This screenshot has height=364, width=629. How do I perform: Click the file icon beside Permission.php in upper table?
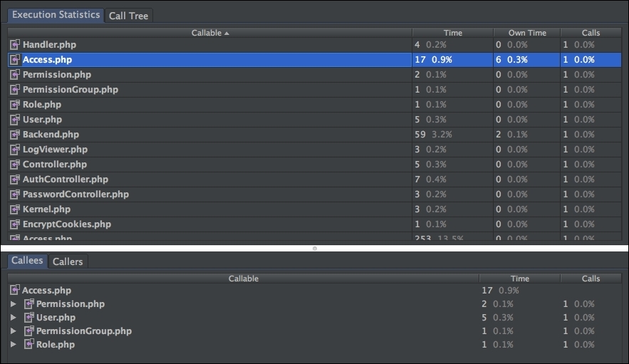(15, 74)
